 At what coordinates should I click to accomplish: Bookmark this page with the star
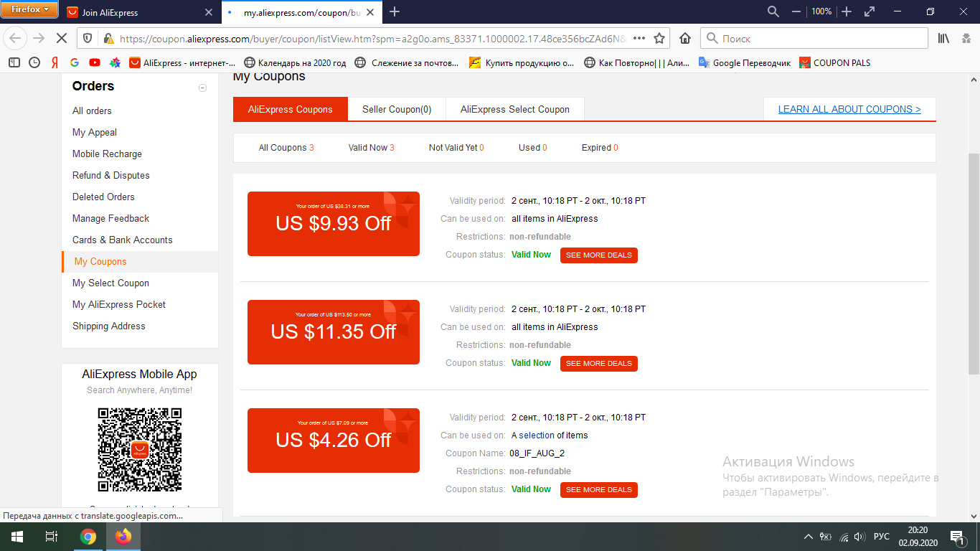point(659,39)
